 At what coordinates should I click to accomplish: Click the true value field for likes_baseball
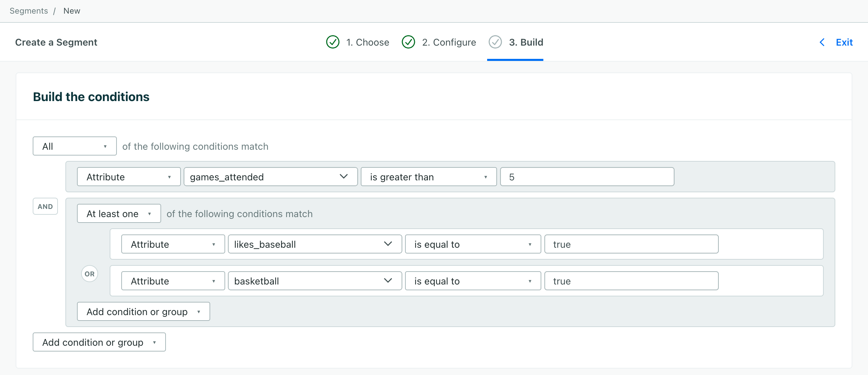[x=631, y=244]
